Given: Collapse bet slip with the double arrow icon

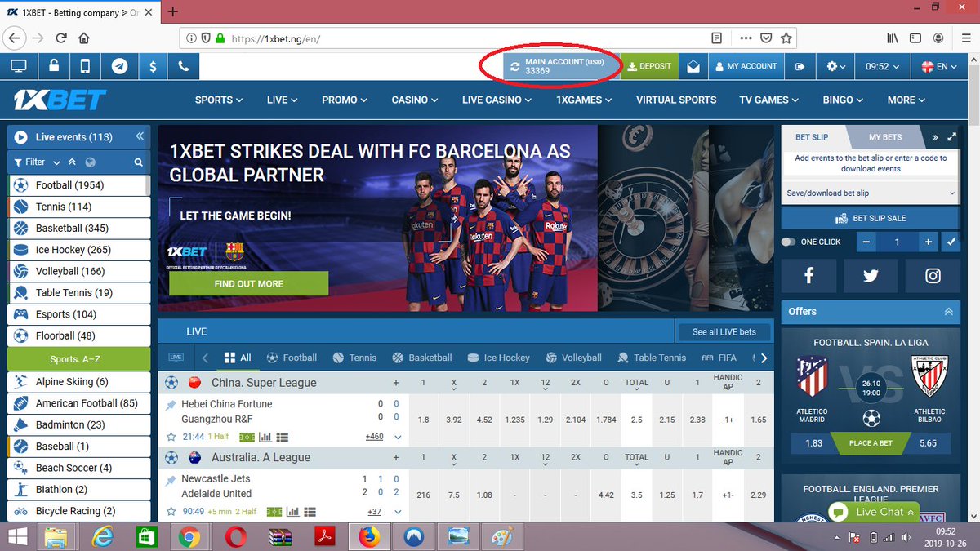Looking at the screenshot, I should point(933,137).
